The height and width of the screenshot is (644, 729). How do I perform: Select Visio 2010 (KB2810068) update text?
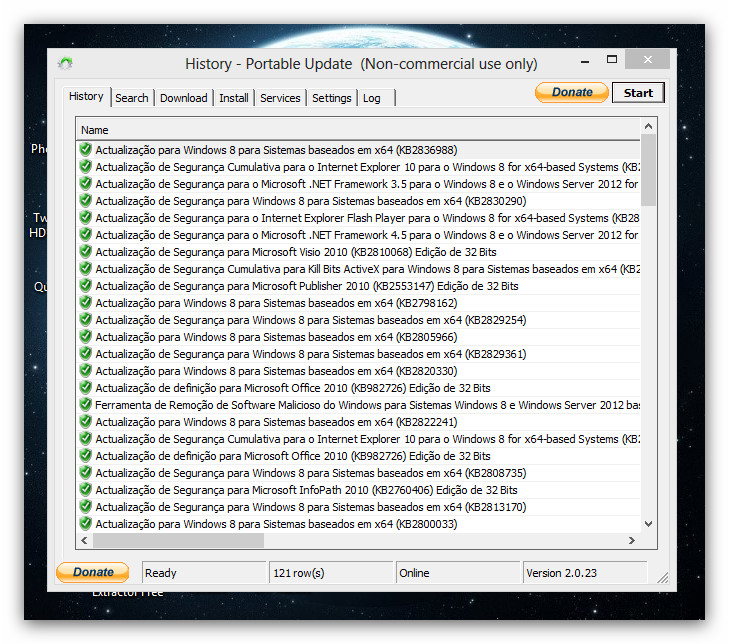click(296, 252)
